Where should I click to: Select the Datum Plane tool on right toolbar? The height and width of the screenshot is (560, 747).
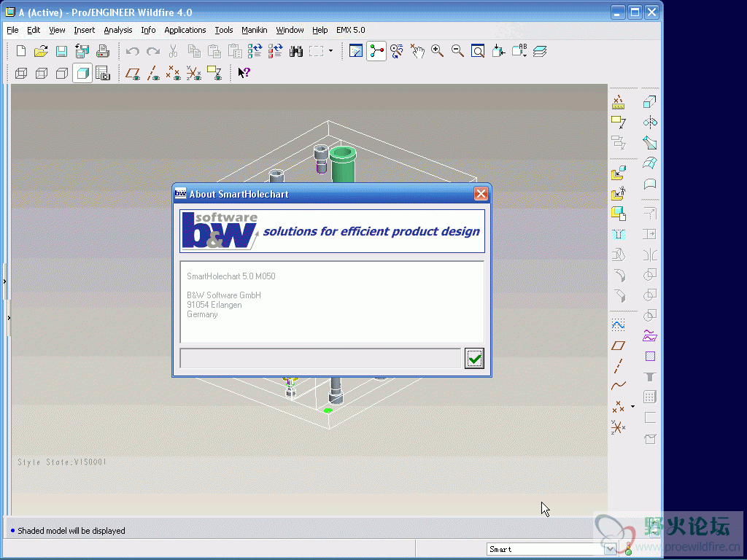pos(619,346)
